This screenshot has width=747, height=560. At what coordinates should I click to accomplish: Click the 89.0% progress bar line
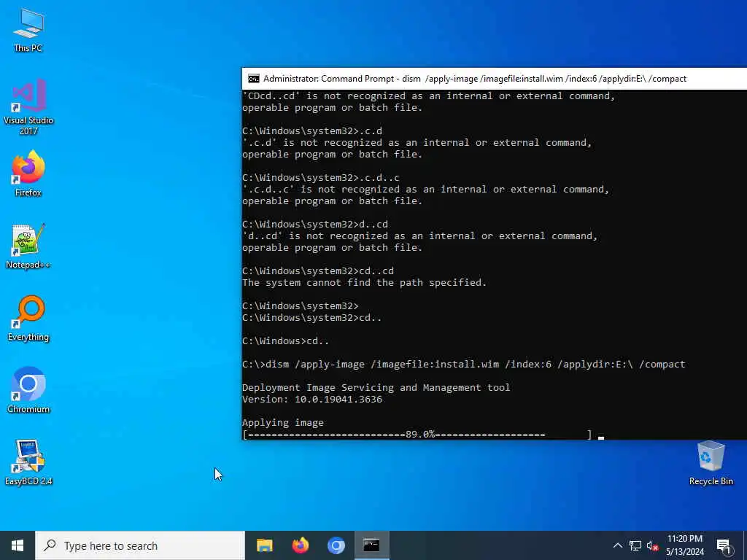point(417,435)
